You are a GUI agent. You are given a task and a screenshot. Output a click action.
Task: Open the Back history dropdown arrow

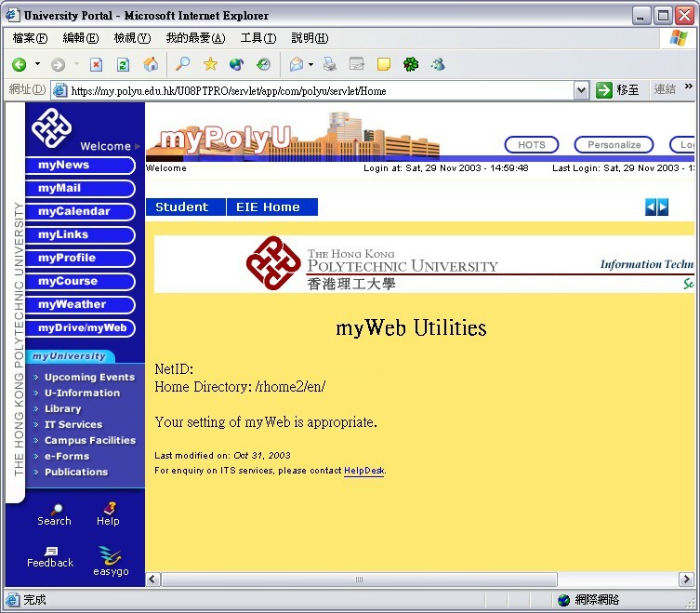tap(37, 64)
